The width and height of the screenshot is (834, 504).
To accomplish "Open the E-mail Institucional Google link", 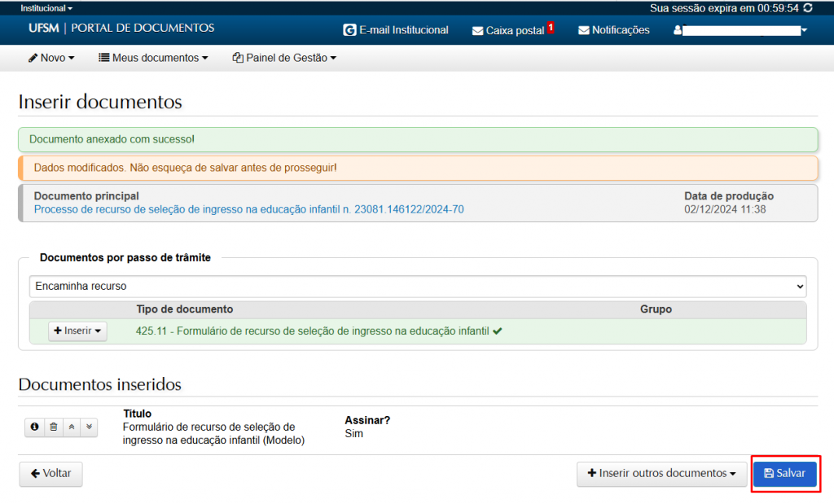I will (397, 30).
